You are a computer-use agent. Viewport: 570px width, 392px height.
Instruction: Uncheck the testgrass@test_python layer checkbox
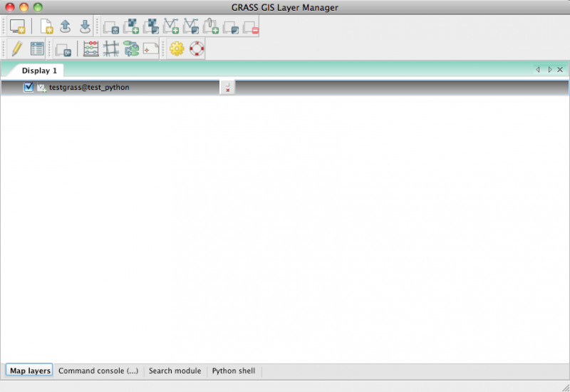coord(28,87)
